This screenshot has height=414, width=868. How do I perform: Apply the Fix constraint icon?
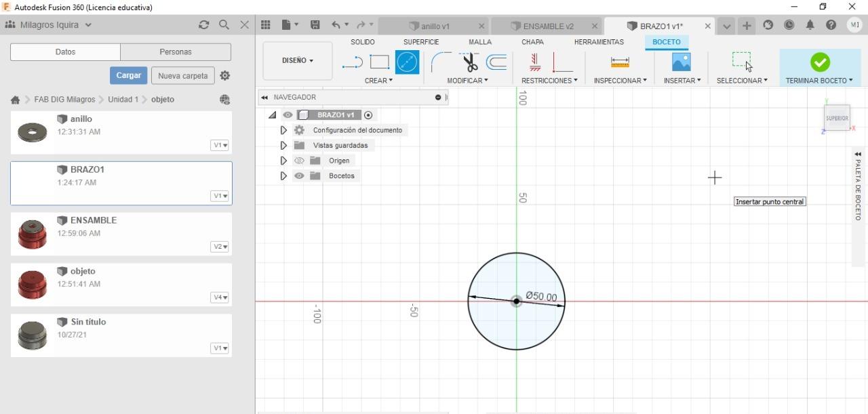[x=535, y=62]
